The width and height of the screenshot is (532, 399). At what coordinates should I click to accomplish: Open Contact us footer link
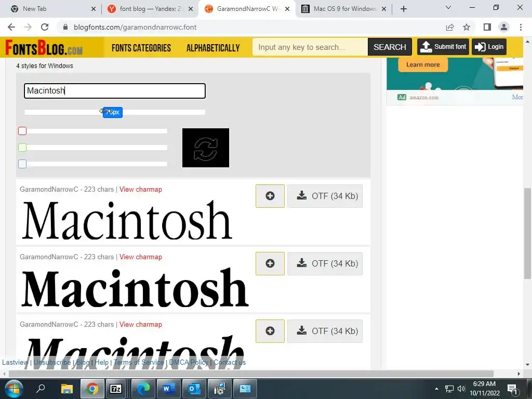(230, 362)
